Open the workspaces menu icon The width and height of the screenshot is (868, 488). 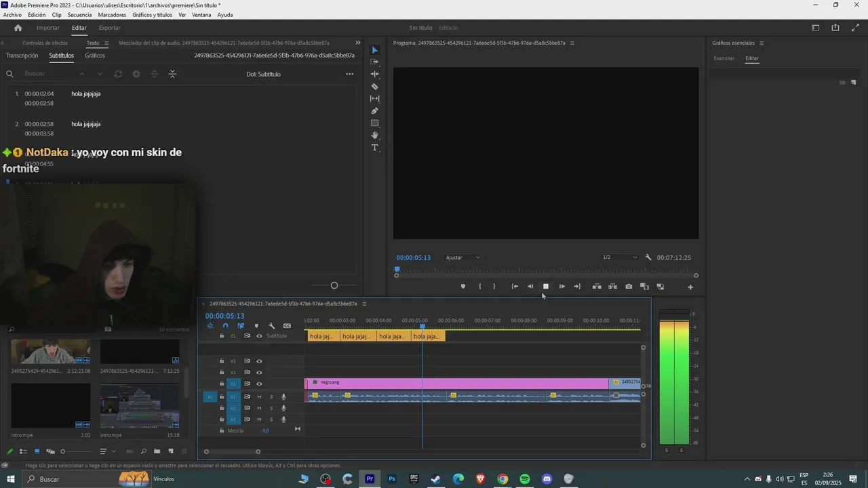[x=816, y=28]
